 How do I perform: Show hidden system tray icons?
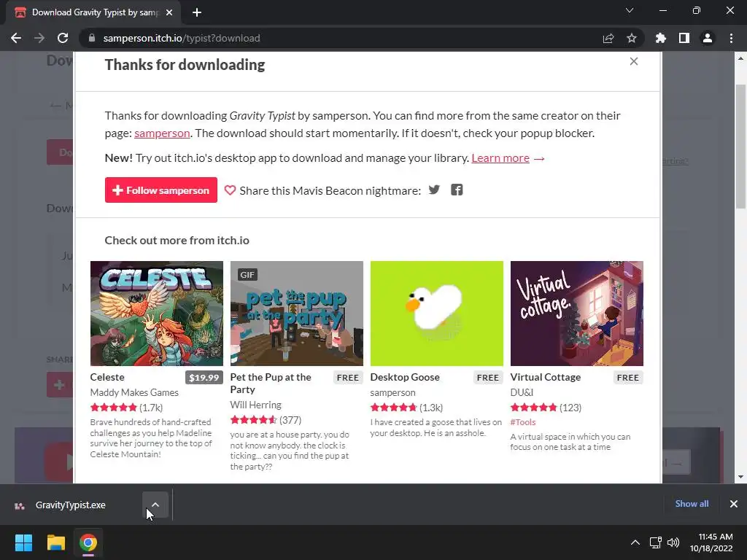click(635, 542)
